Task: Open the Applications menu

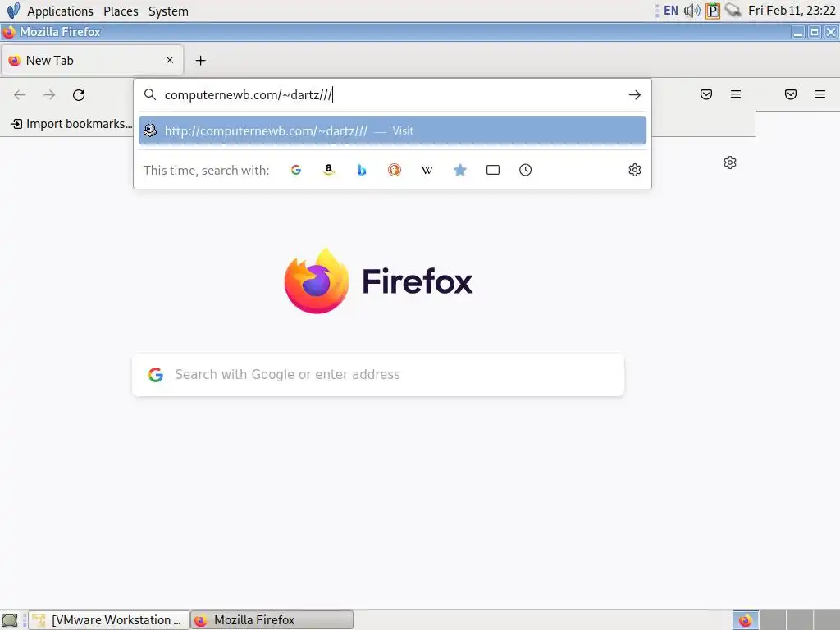Action: coord(60,11)
